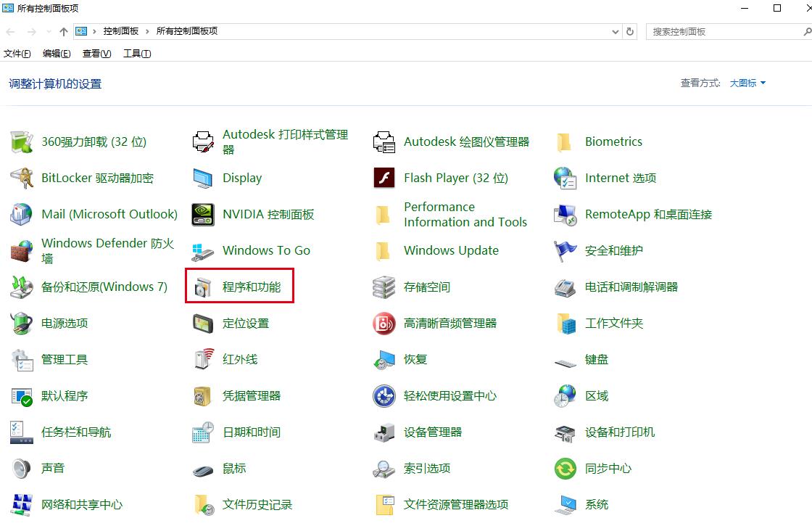Image resolution: width=812 pixels, height=526 pixels.
Task: Click the 设备管理器 icon
Action: pyautogui.click(x=384, y=432)
